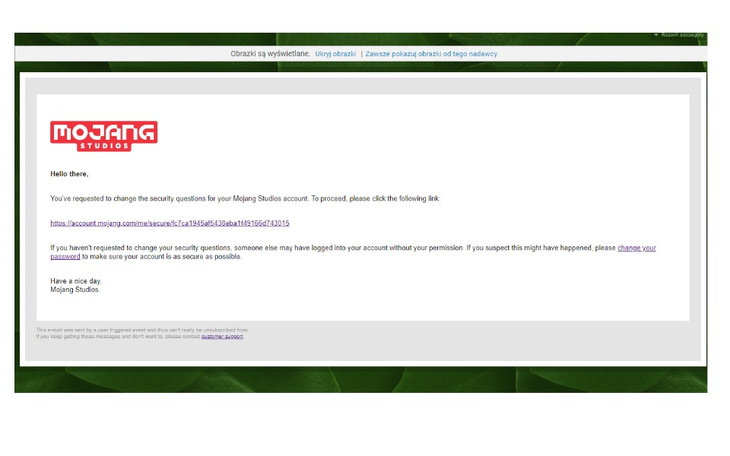Click the green leaf banner below the email
The image size is (730, 456).
coord(360,380)
